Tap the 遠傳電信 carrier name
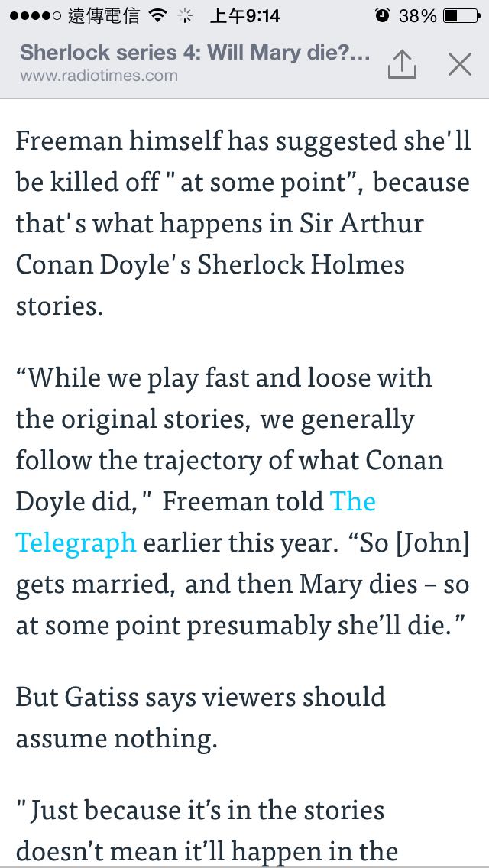The height and width of the screenshot is (868, 489). pyautogui.click(x=92, y=16)
